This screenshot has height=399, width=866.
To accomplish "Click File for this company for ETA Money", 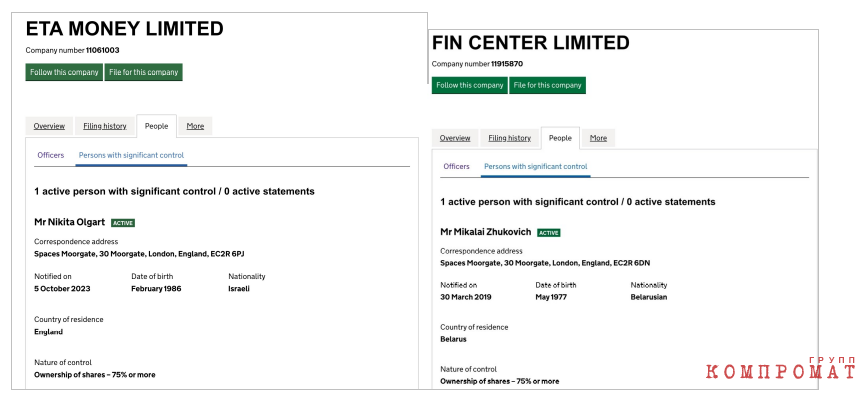I will click(x=144, y=72).
